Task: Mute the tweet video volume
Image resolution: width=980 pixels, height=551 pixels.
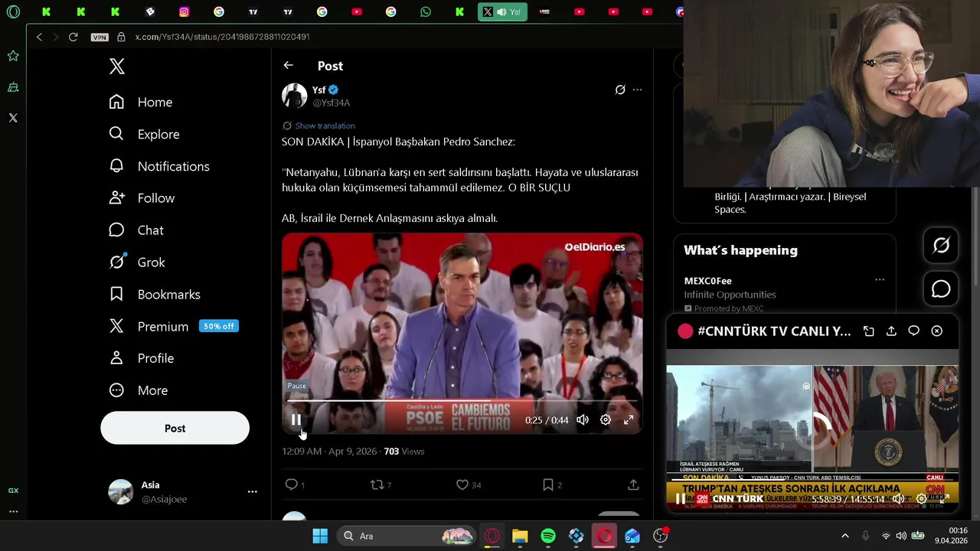Action: coord(583,419)
